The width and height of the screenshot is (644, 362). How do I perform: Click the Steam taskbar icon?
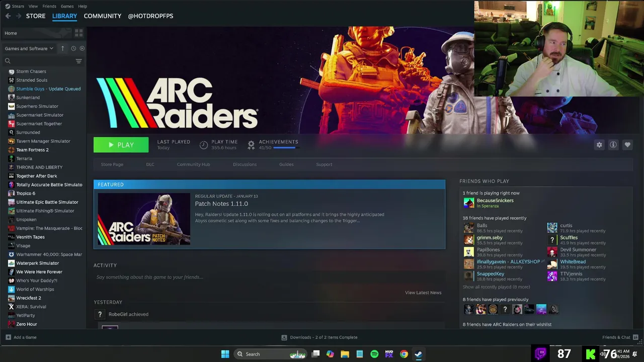click(418, 354)
